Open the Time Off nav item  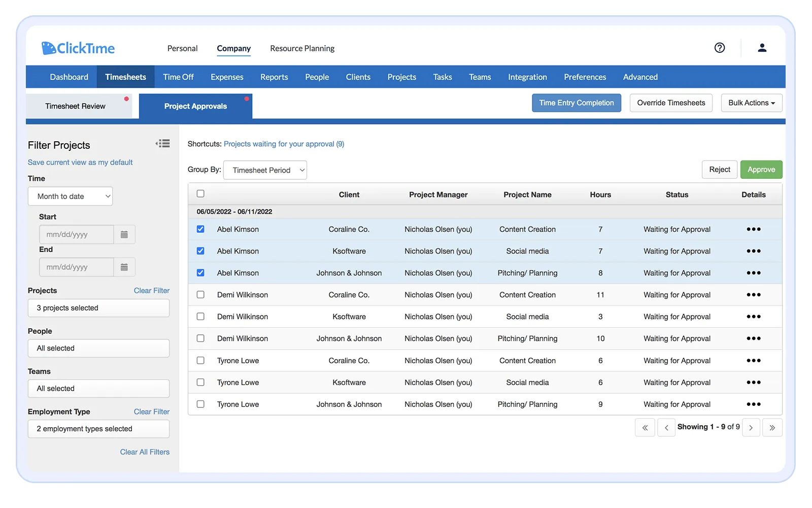pos(178,77)
